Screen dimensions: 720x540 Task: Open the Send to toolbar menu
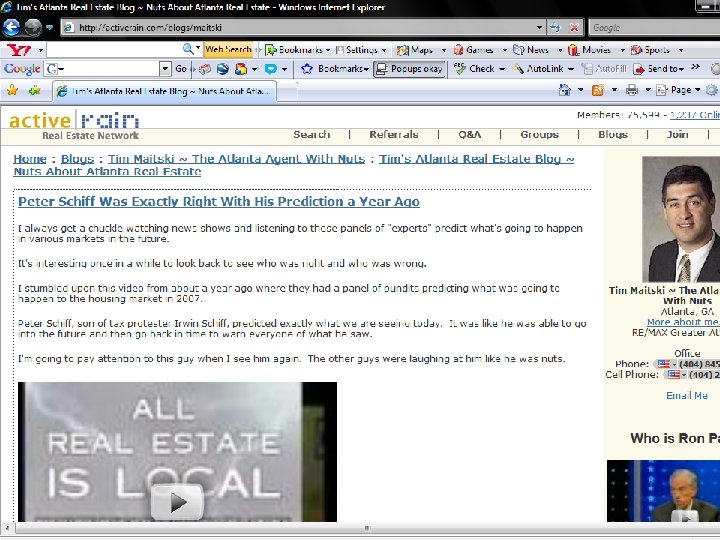[x=658, y=69]
